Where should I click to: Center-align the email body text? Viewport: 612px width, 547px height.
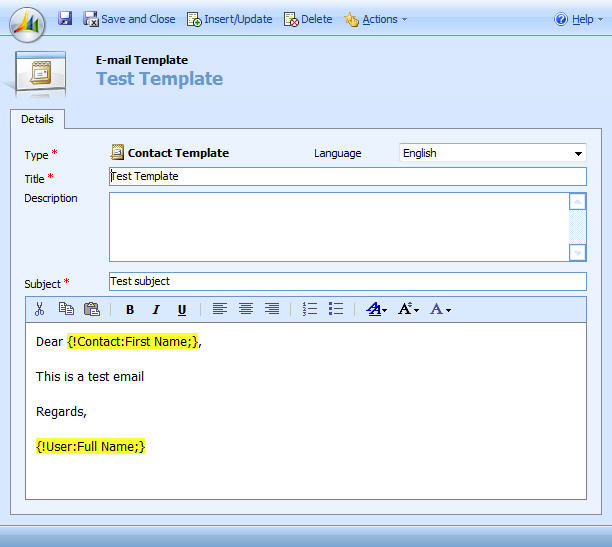tap(246, 309)
